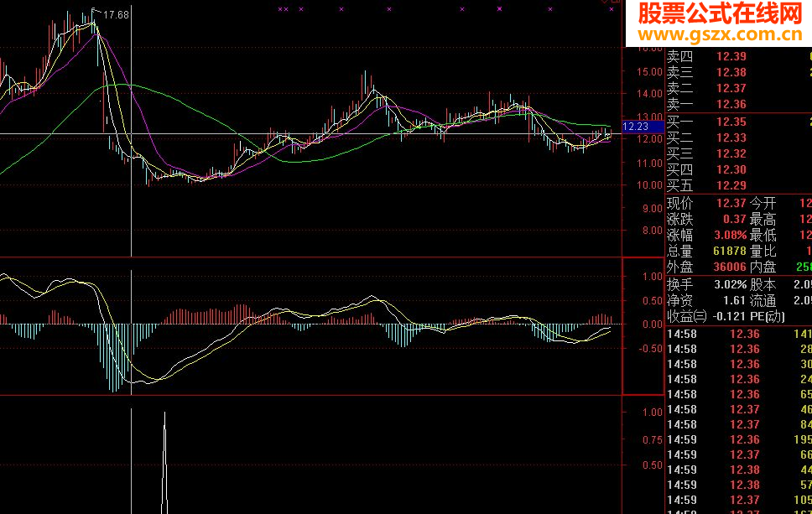This screenshot has width=812, height=514.
Task: Select the 买一 12.35 order row
Action: 739,122
